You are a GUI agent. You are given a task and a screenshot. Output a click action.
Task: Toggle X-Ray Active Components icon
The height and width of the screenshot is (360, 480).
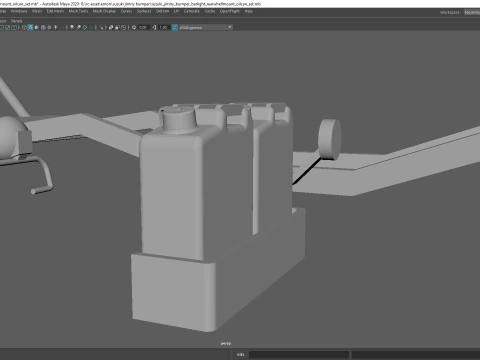(117, 27)
